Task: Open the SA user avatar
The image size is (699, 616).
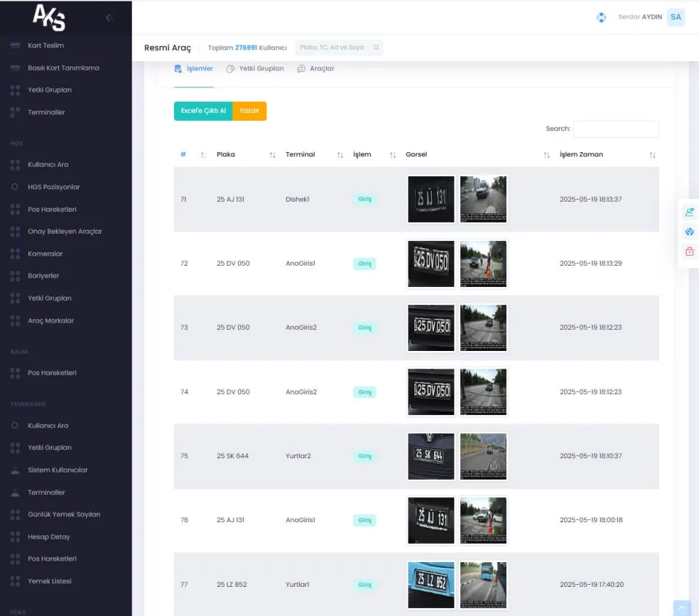Action: (x=676, y=17)
